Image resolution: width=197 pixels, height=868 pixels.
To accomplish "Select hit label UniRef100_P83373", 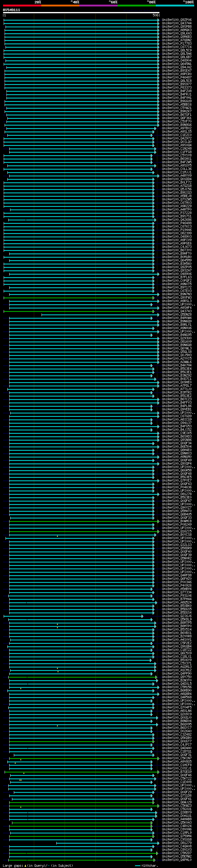I will pos(177,88).
